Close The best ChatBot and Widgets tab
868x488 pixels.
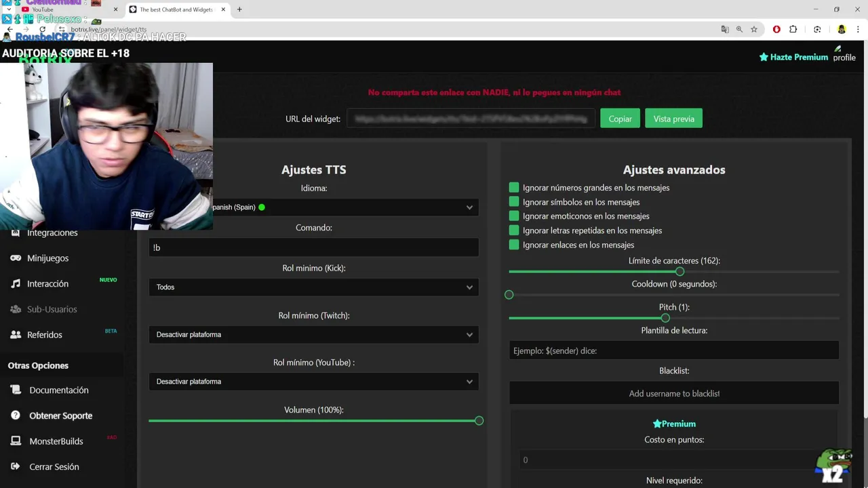coord(223,9)
